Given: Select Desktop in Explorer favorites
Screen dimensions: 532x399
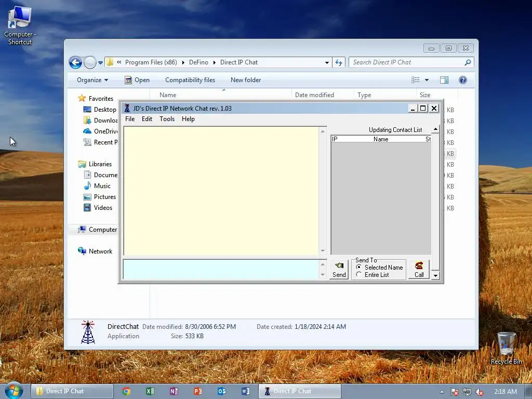Looking at the screenshot, I should click(x=105, y=110).
